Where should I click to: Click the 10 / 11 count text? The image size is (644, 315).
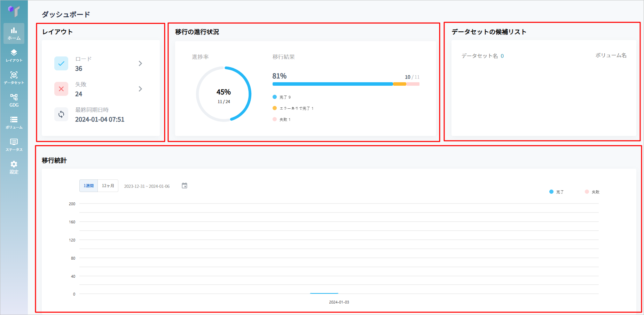(x=412, y=77)
